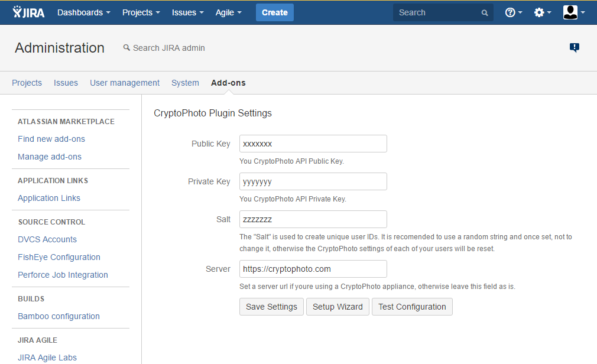Launch the Setup Wizard button
Viewport: 597px width, 364px height.
point(338,307)
